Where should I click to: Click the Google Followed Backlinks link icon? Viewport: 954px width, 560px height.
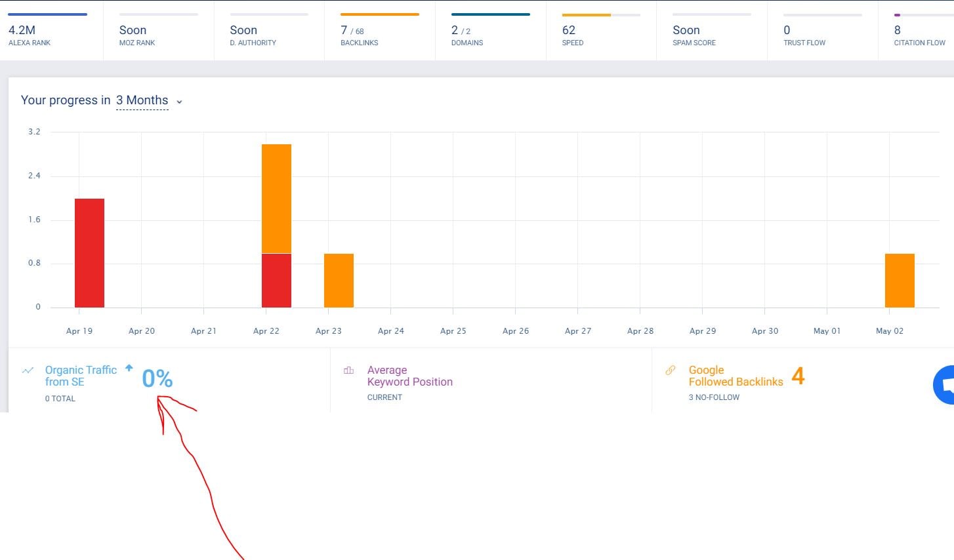pos(670,370)
